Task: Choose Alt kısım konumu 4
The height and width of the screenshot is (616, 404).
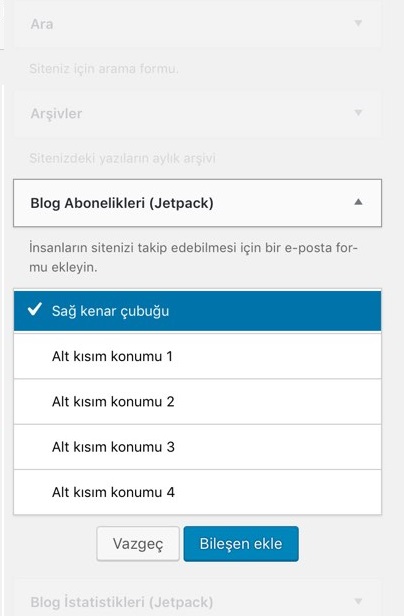Action: tap(197, 492)
